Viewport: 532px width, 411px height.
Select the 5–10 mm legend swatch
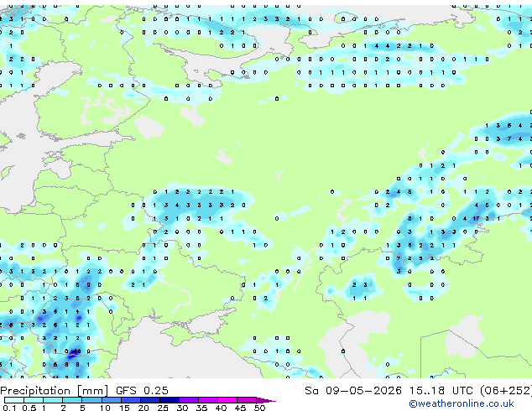click(x=91, y=400)
